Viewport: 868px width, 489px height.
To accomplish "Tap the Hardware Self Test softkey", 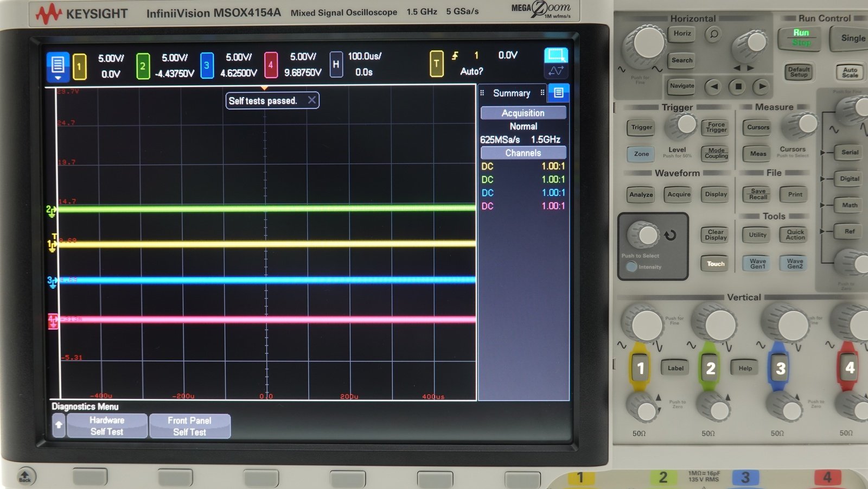I will 107,426.
